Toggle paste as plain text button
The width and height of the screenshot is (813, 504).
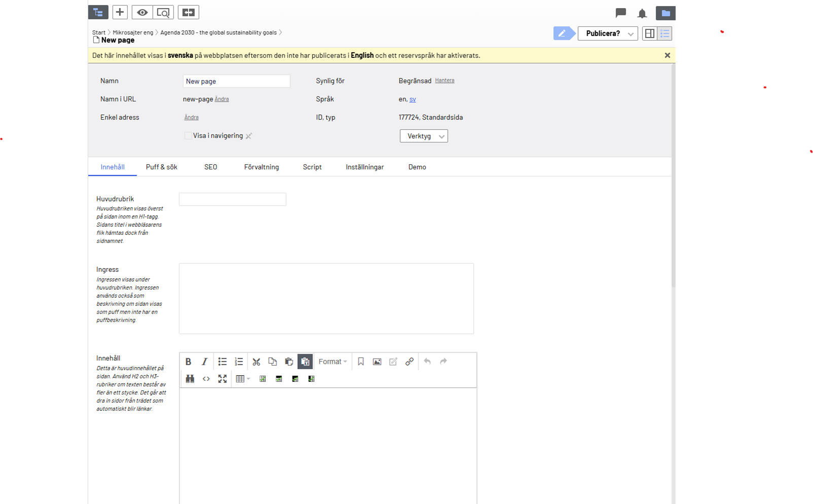tap(305, 362)
